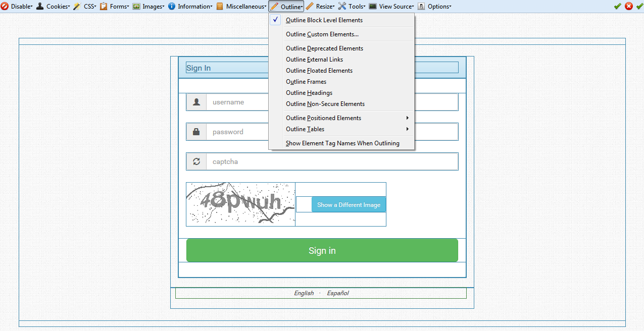Select Outline Custom Elements menu entry
The image size is (644, 331).
click(x=322, y=34)
